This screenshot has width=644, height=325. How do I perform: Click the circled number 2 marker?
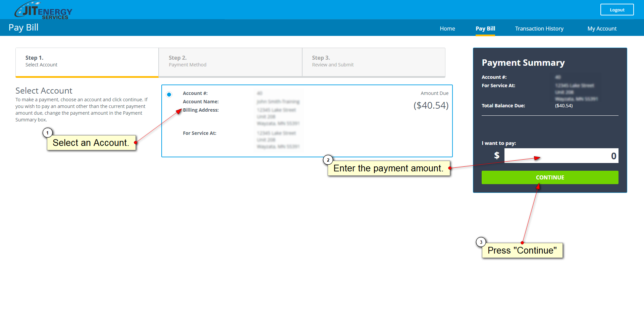(x=328, y=160)
